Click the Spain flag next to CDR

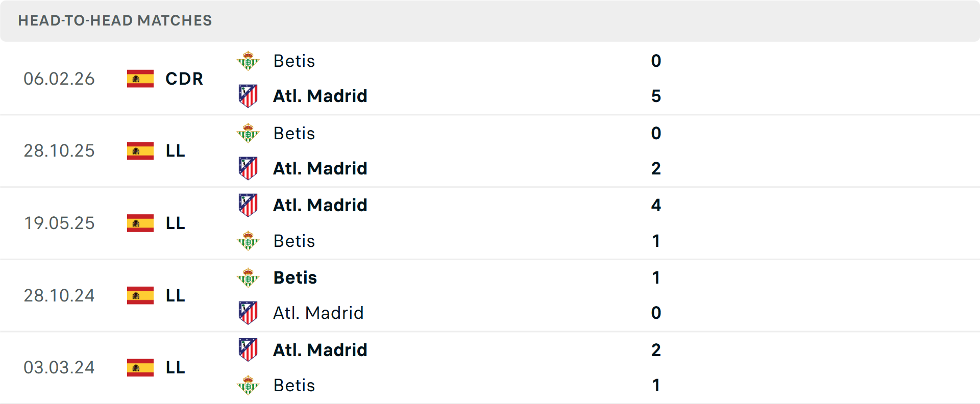pyautogui.click(x=139, y=79)
